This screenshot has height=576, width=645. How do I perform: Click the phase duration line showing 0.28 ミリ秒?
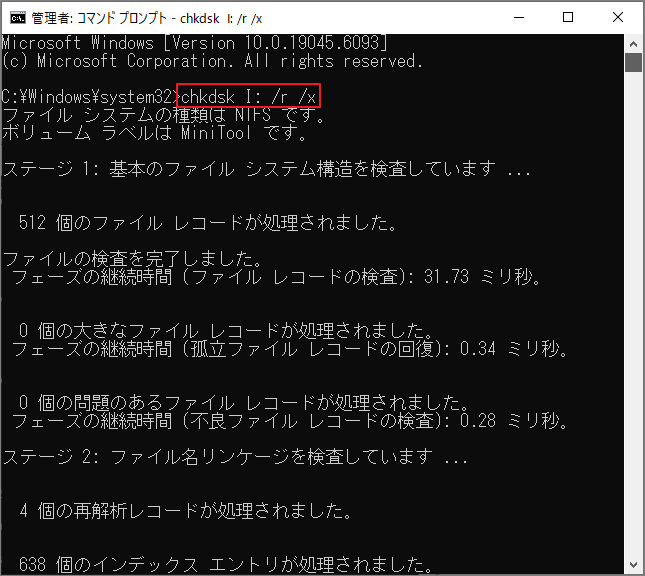coord(290,420)
